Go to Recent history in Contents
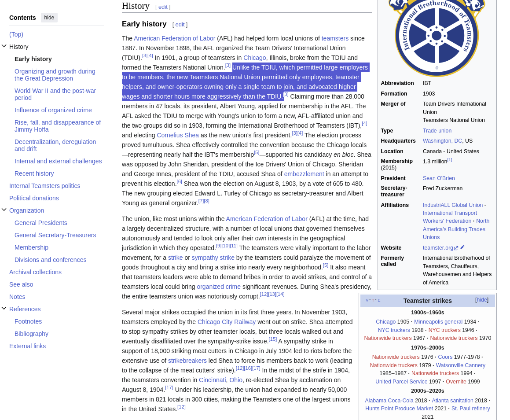The width and height of the screenshot is (510, 420). (34, 173)
